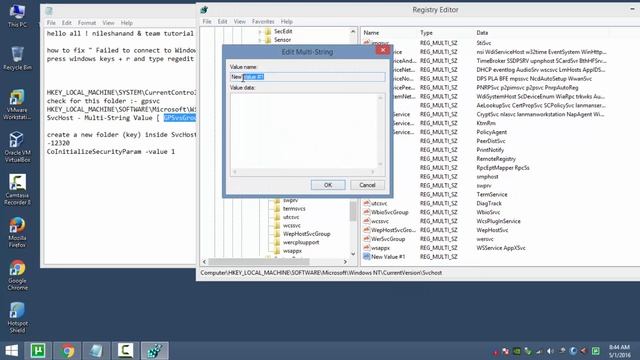640x360 pixels.
Task: Select the utcsvc folder in tree
Action: (291, 217)
